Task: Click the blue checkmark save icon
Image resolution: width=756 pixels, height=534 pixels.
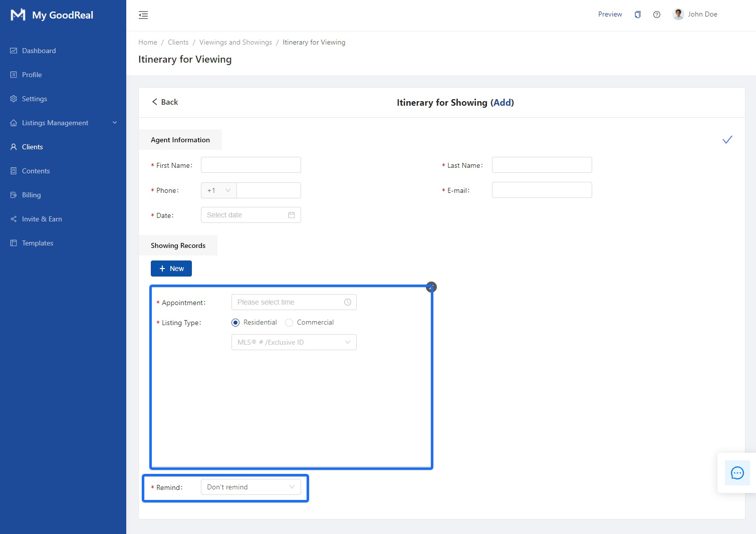Action: pos(727,140)
